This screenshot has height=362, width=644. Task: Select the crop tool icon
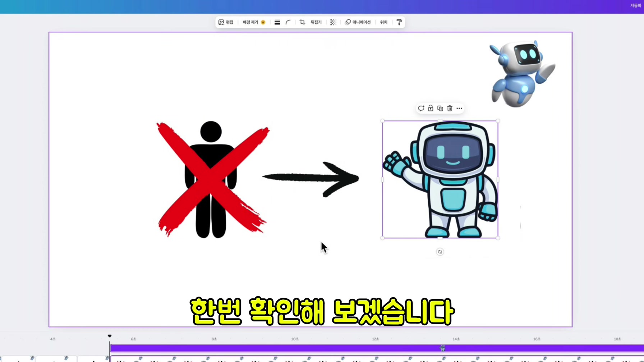pyautogui.click(x=302, y=22)
